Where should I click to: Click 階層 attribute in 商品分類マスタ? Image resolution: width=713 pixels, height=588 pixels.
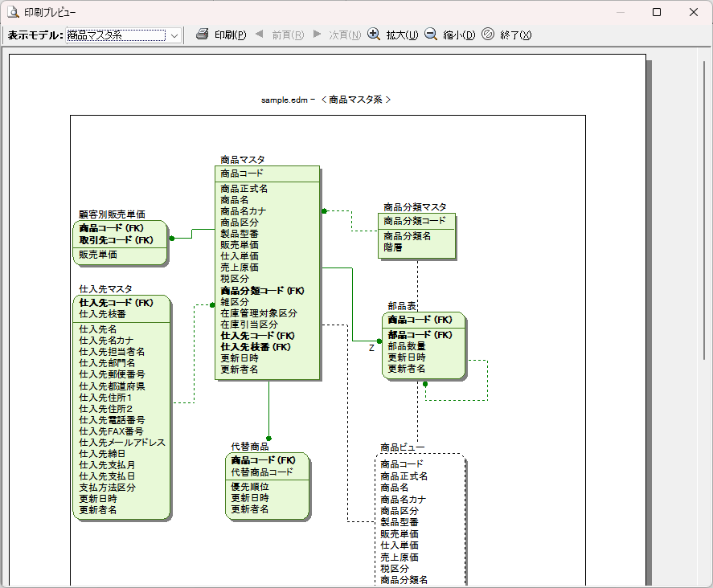coord(393,247)
